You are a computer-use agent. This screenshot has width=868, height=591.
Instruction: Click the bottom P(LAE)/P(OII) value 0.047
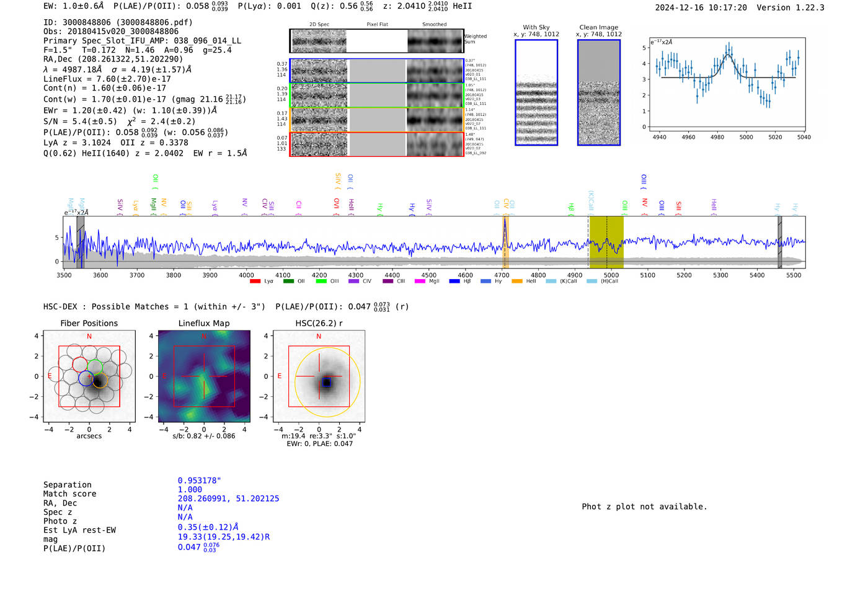click(x=198, y=547)
